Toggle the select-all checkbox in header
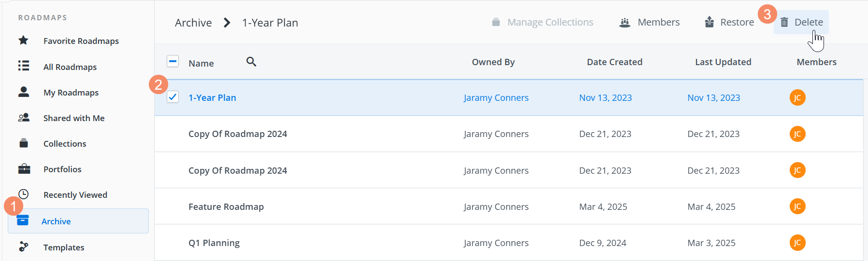Viewport: 868px width, 261px height. pyautogui.click(x=173, y=61)
